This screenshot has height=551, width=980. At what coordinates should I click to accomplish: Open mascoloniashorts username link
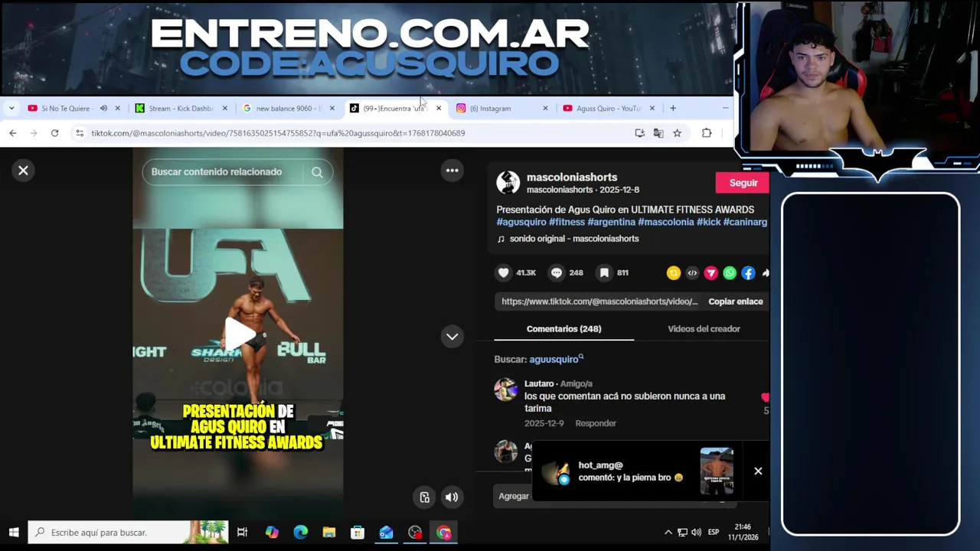(x=572, y=178)
